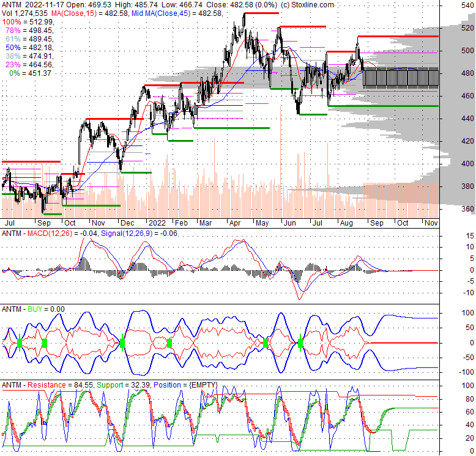Click the 440 price axis label
The height and width of the screenshot is (456, 476).
pos(467,119)
